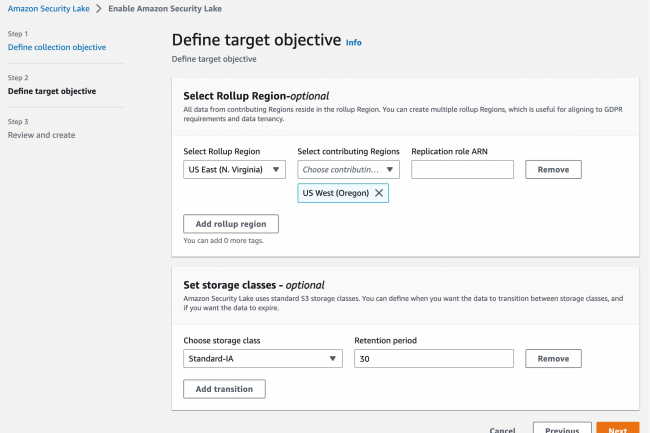Image resolution: width=650 pixels, height=433 pixels.
Task: Select Define target objective in step list
Action: (x=52, y=91)
